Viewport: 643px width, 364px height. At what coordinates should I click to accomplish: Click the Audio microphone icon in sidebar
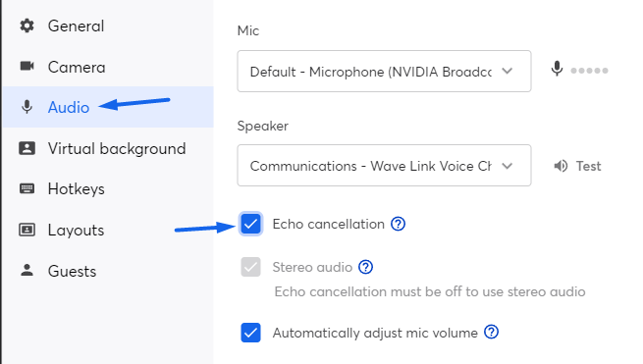27,107
